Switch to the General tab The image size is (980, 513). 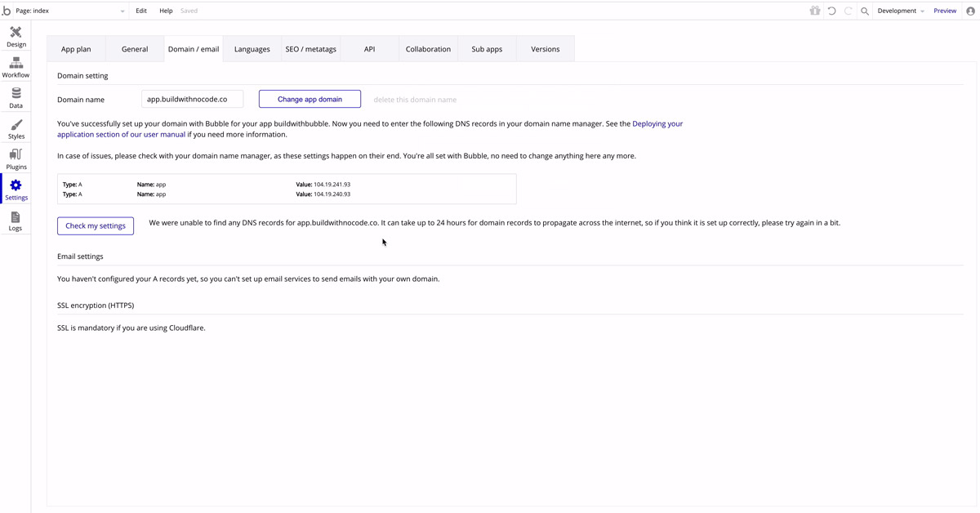(135, 49)
